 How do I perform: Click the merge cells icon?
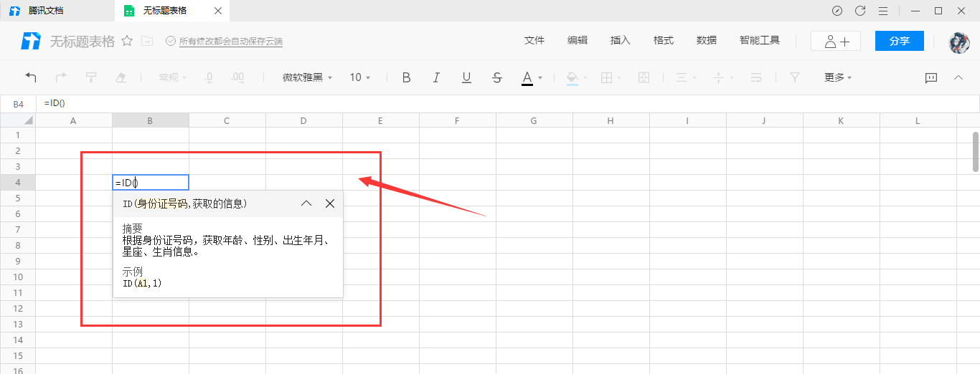pyautogui.click(x=644, y=77)
